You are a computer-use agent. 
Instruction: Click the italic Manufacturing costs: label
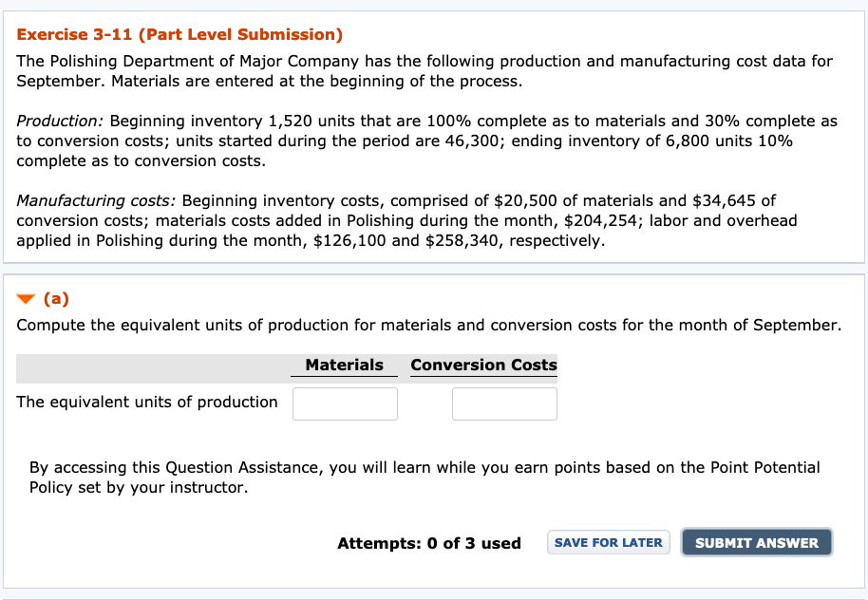pyautogui.click(x=96, y=200)
